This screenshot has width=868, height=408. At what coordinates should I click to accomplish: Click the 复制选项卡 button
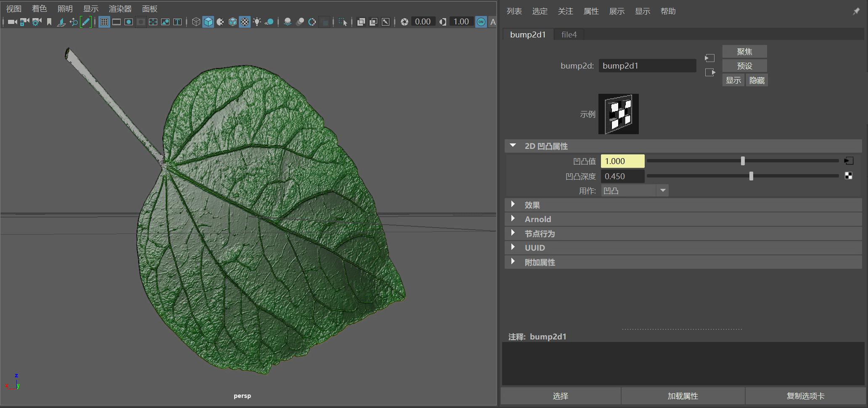pyautogui.click(x=806, y=396)
